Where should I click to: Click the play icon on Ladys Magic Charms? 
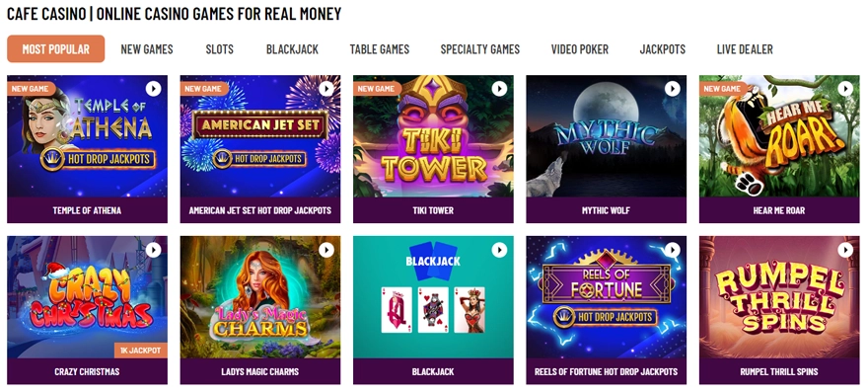pyautogui.click(x=326, y=250)
